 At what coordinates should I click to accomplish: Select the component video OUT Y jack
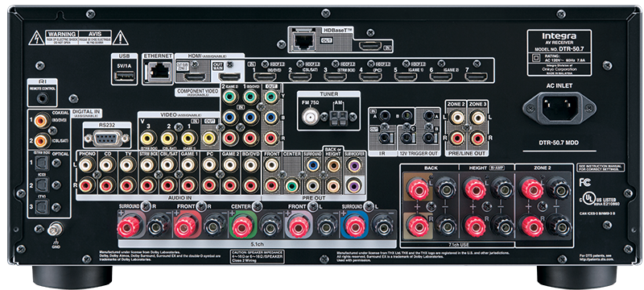click(270, 97)
